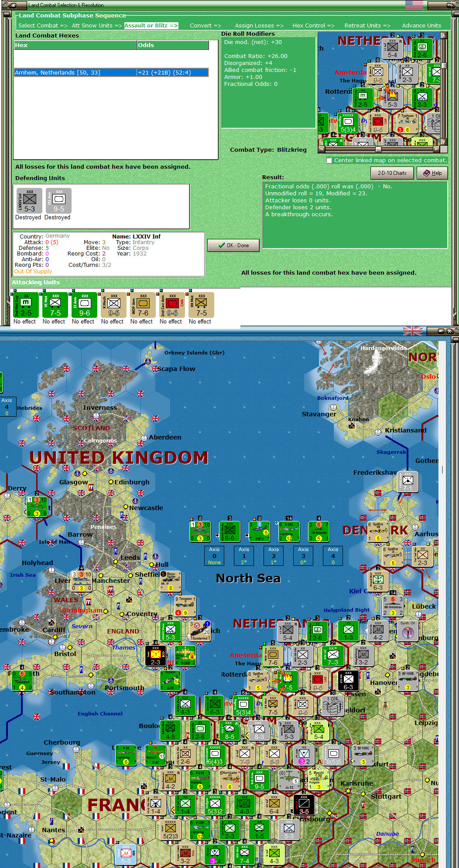Select P-38D Lightning counter in North Sea
Image resolution: width=459 pixels, height=868 pixels.
point(289,531)
